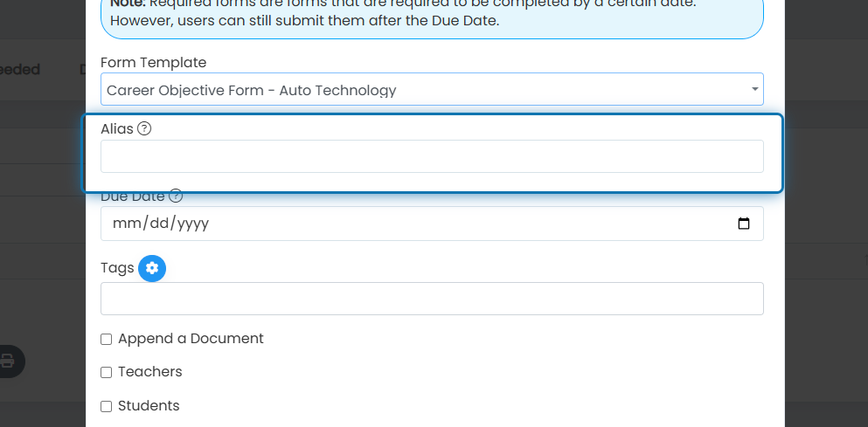The image size is (868, 427).
Task: Click the printer icon at left edge
Action: [7, 362]
